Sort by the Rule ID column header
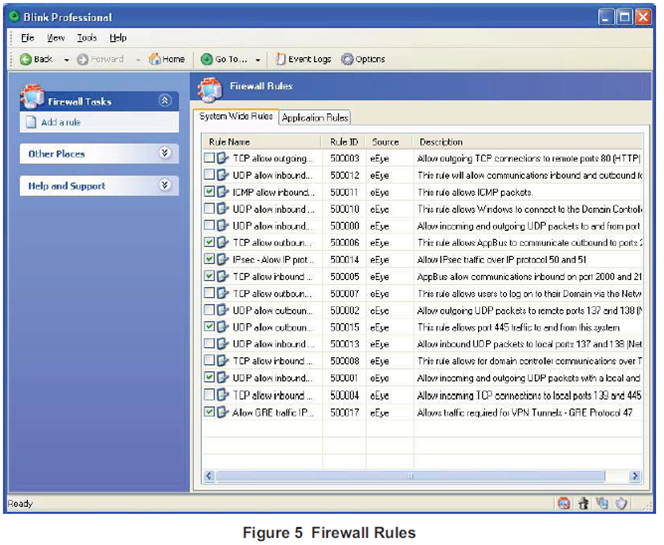 (344, 142)
